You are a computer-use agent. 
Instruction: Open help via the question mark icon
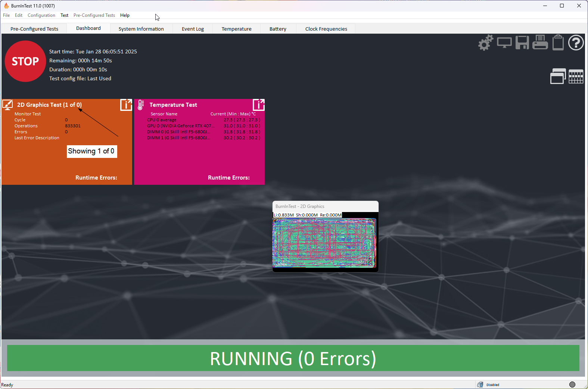click(x=576, y=43)
